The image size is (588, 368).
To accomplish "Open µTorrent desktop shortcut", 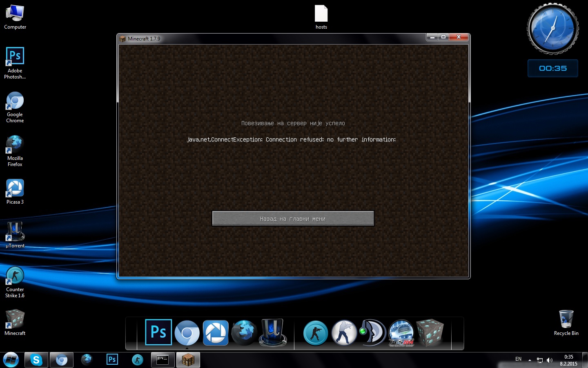I will [15, 235].
